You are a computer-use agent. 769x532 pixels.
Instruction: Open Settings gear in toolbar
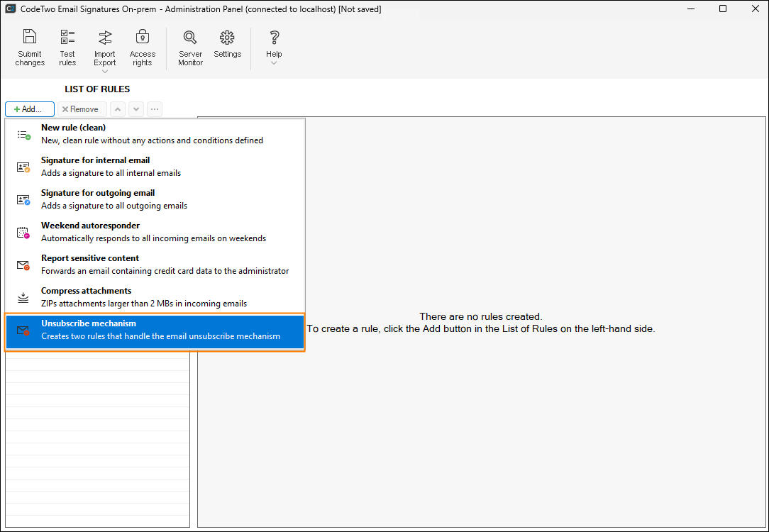coord(227,38)
